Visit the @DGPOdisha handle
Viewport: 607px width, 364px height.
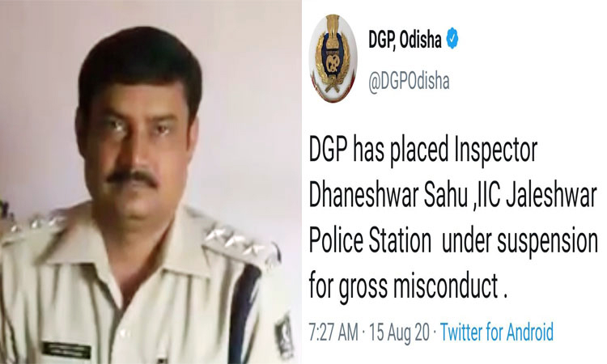409,82
